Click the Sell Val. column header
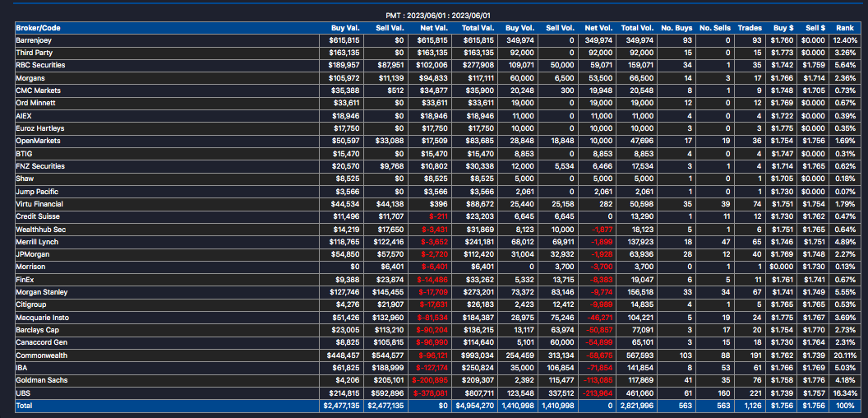This screenshot has height=418, width=868. (389, 28)
